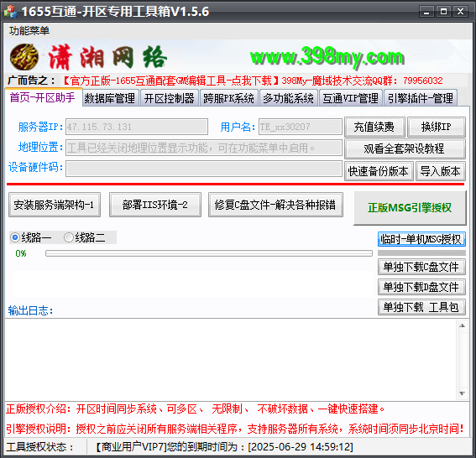The width and height of the screenshot is (476, 458).
Task: Maximize the toolbox window
Action: point(443,12)
